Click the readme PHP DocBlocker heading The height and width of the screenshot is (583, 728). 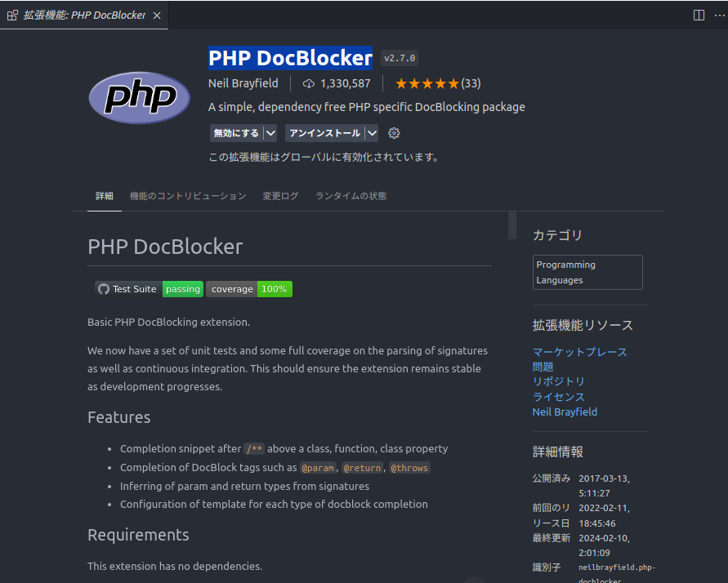pos(165,247)
